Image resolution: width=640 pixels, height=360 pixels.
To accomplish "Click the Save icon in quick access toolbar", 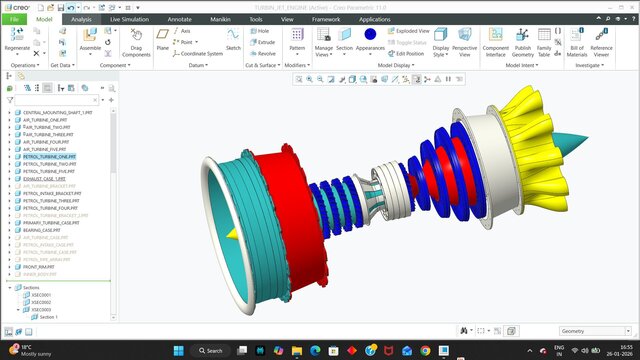I will pos(60,7).
